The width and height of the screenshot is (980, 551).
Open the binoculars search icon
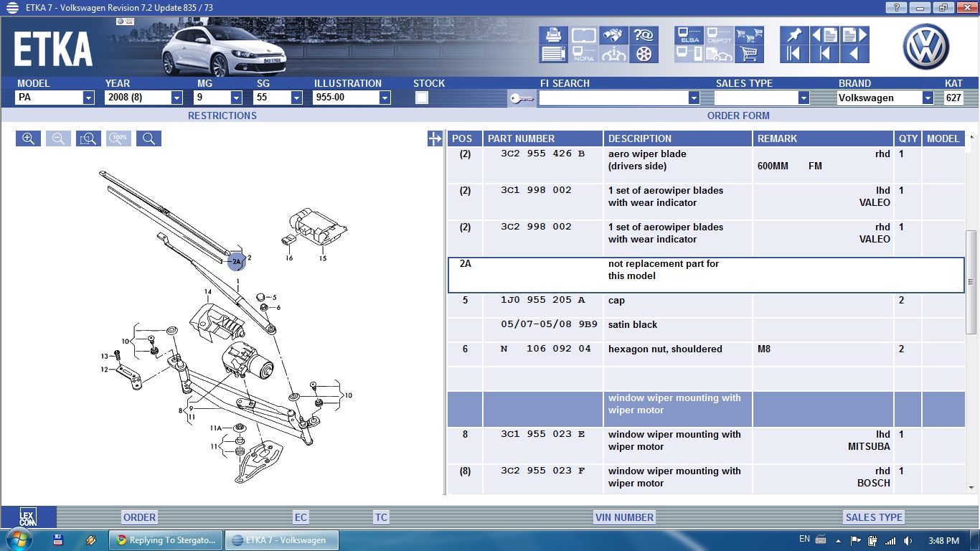click(x=613, y=35)
